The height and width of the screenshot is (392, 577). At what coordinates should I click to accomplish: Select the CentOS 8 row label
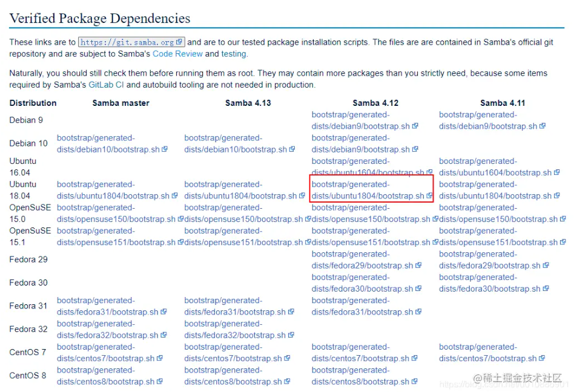click(x=28, y=375)
